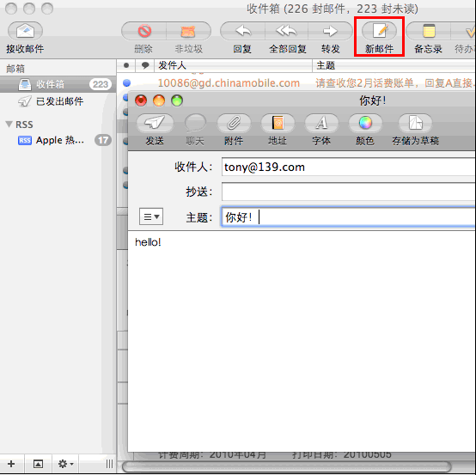Viewport: 476px width, 475px height.
Task: Click the 回复 reply arrow
Action: (x=243, y=31)
